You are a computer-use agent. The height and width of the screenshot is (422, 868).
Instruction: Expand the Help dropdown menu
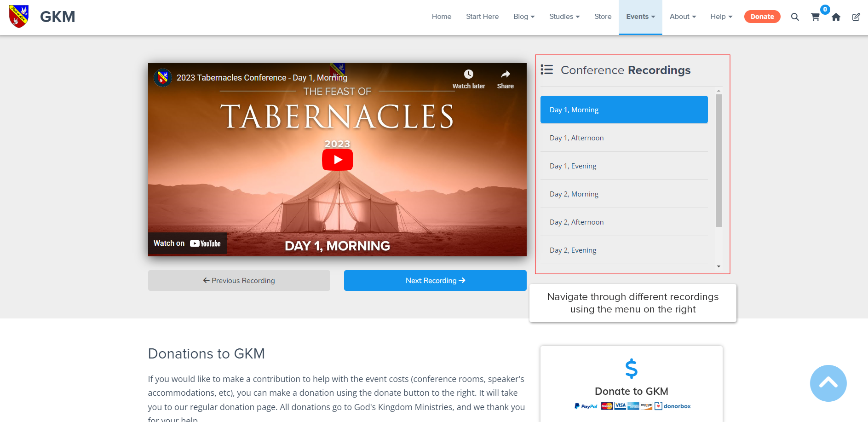click(x=721, y=17)
